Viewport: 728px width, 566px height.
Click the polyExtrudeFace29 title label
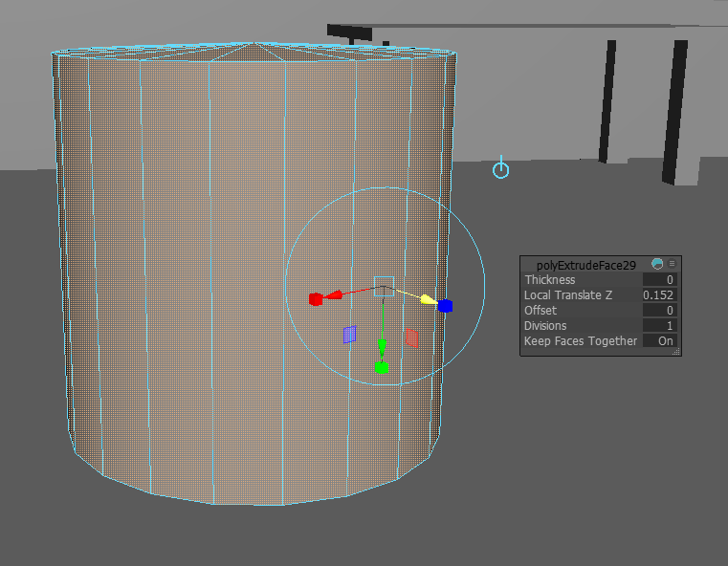[x=585, y=264]
